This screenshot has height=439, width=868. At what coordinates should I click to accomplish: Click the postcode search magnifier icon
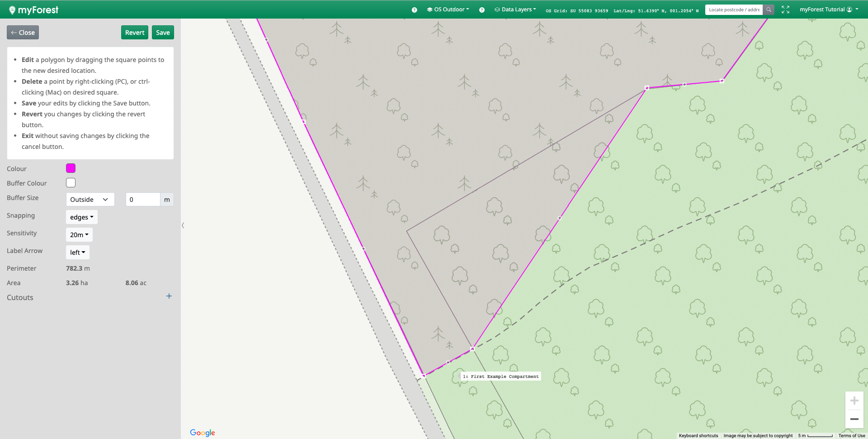click(x=769, y=10)
